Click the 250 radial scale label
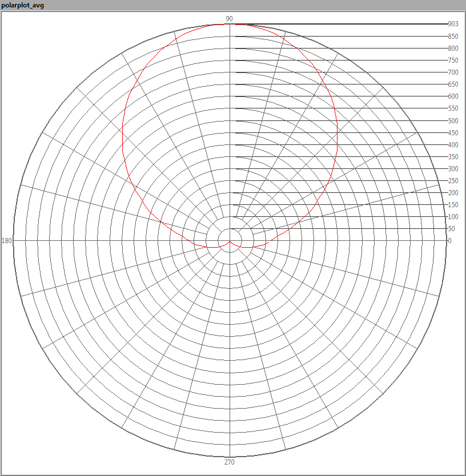466x476 pixels. (x=453, y=181)
